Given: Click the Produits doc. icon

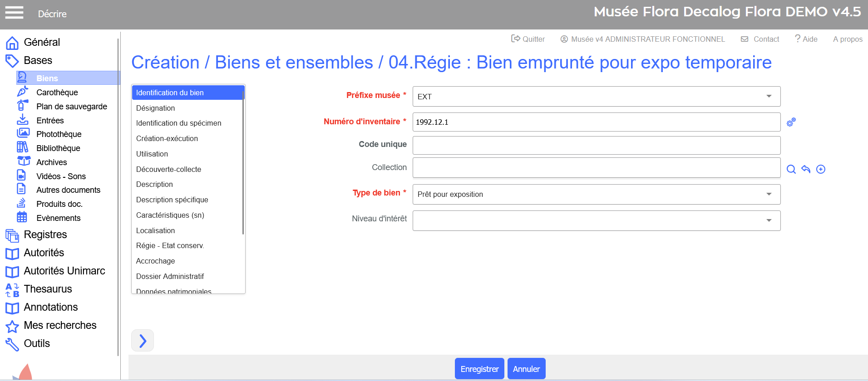Looking at the screenshot, I should (x=21, y=203).
